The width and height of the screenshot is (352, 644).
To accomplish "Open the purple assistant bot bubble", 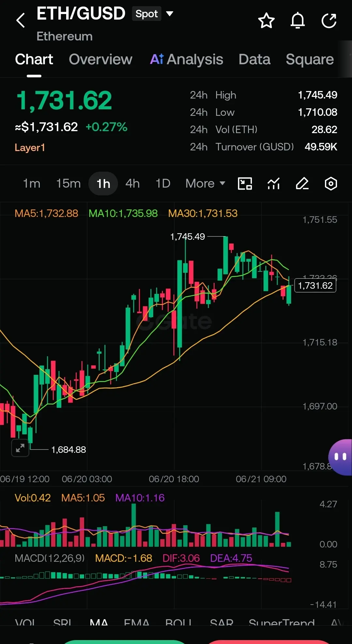I will tap(340, 457).
